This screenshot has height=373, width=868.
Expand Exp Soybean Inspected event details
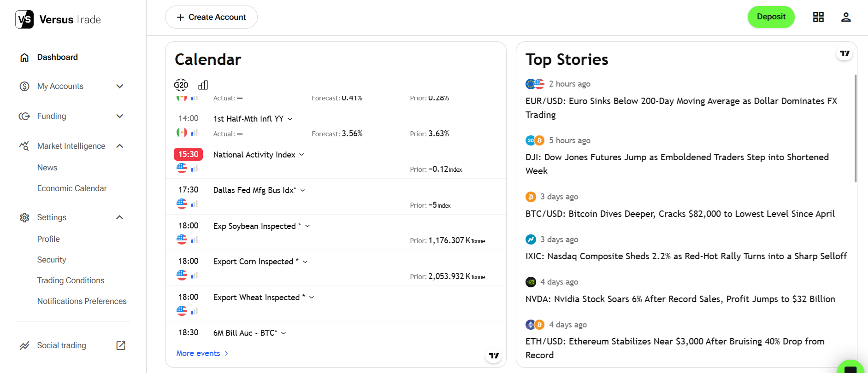[307, 226]
